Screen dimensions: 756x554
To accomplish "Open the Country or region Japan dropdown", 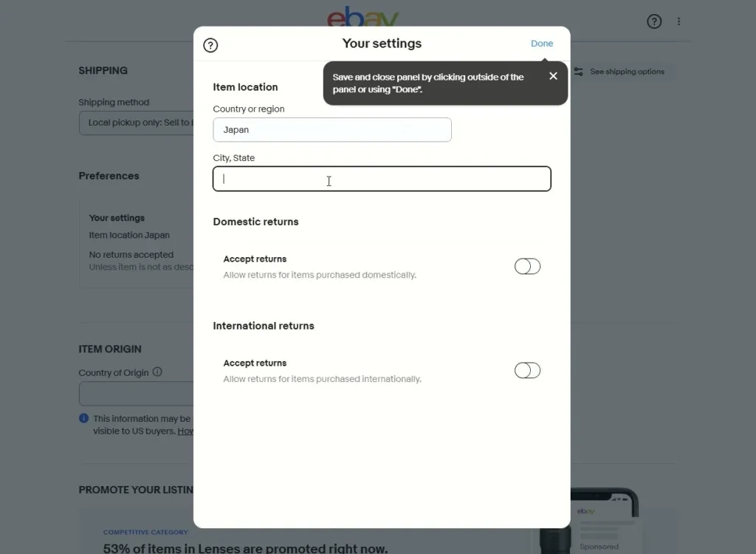I will point(332,130).
